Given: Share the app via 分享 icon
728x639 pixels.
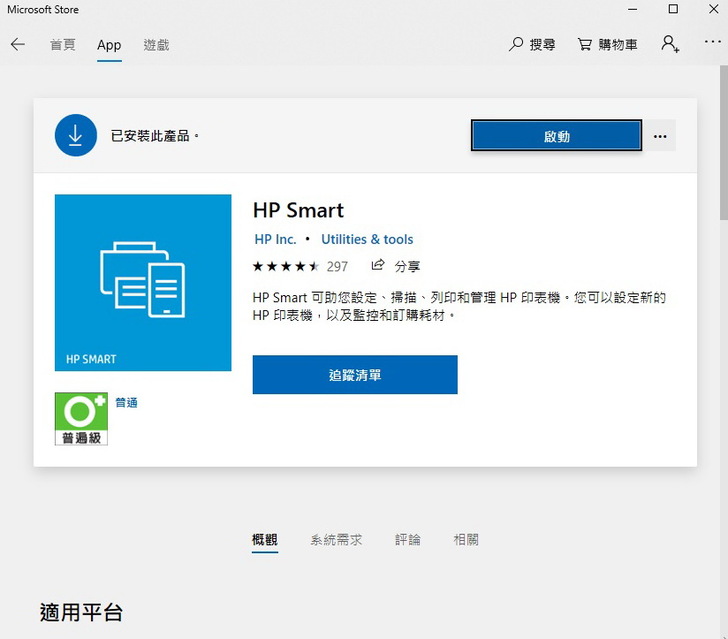Looking at the screenshot, I should click(x=396, y=266).
